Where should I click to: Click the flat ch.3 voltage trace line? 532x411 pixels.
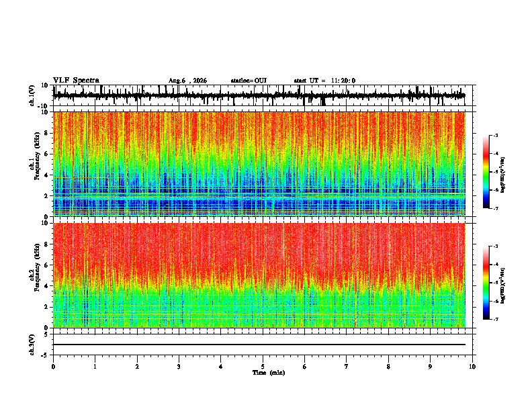point(259,345)
